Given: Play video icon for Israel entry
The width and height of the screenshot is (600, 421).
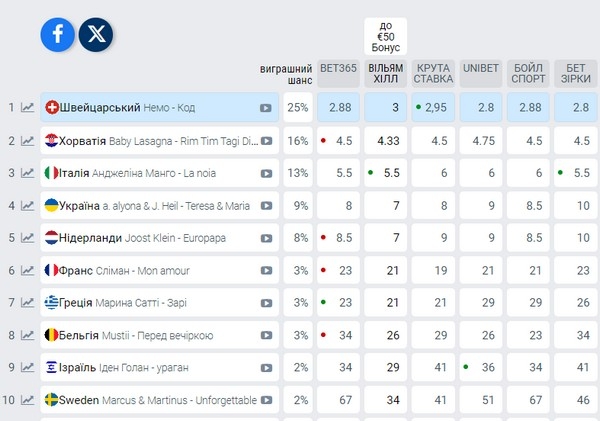Looking at the screenshot, I should pyautogui.click(x=266, y=368).
